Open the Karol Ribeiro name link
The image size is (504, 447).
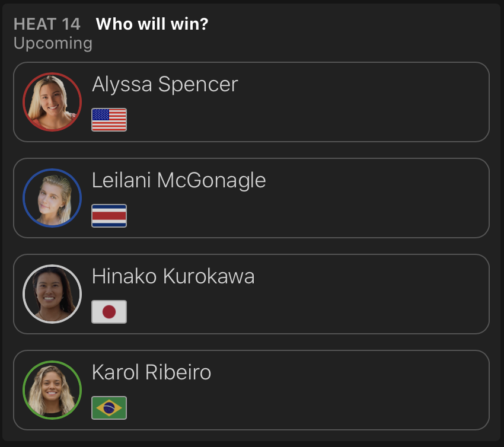(x=151, y=373)
